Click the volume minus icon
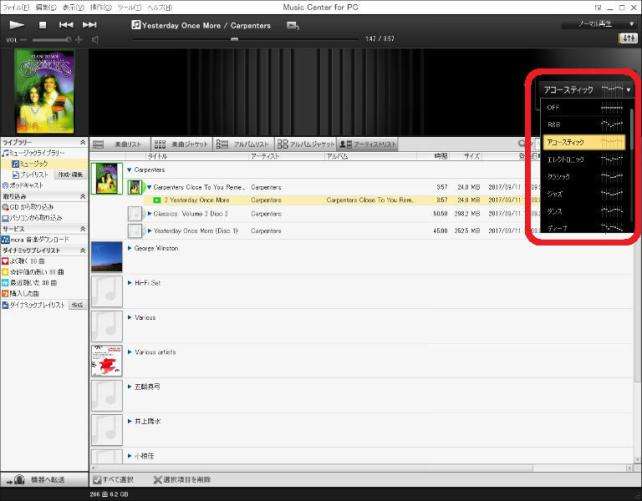The image size is (642, 501). 23,40
